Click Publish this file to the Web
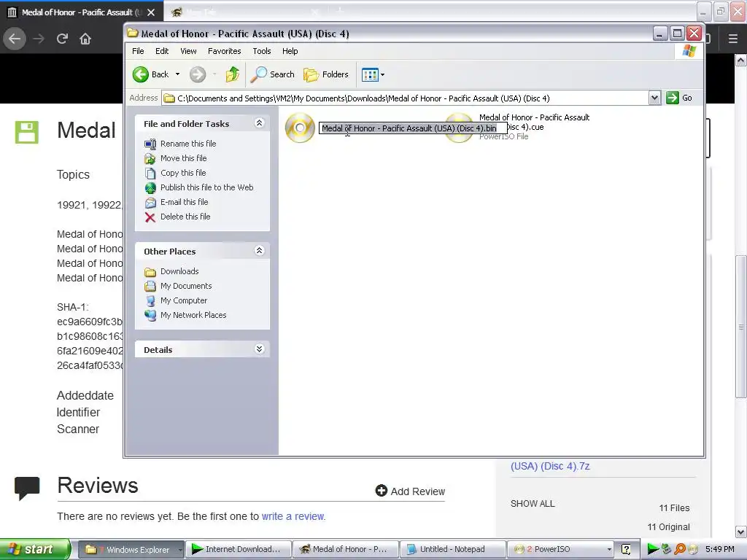This screenshot has width=747, height=560. (x=206, y=187)
